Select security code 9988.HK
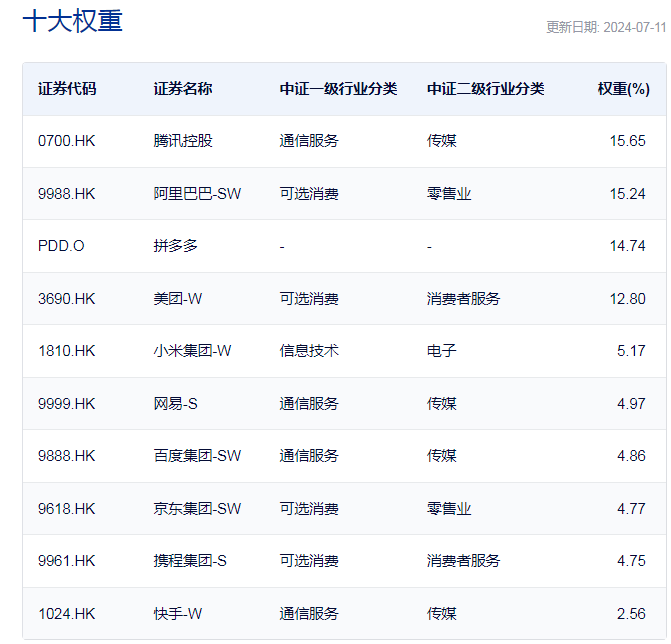 pos(66,194)
